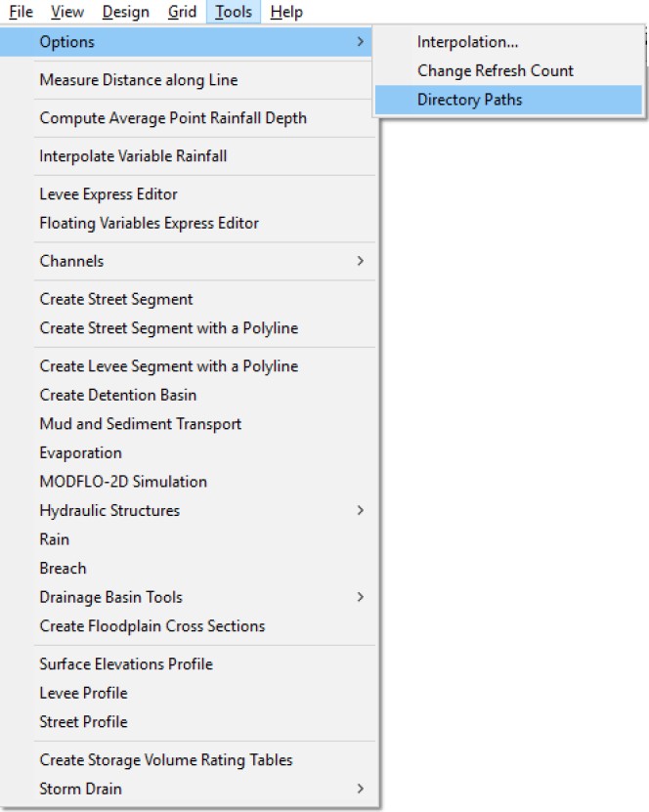Expand the Drainage Basin Tools submenu
Viewport: 649px width, 812px height.
click(361, 597)
